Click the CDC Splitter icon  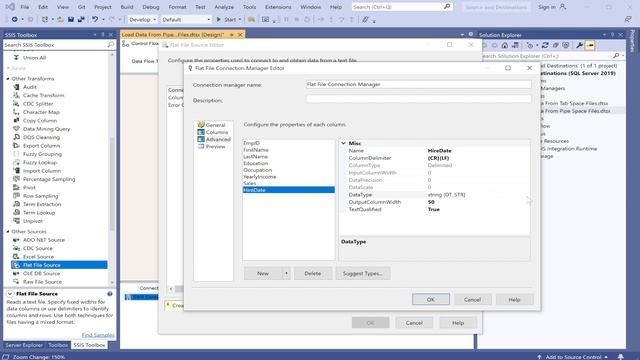16,104
